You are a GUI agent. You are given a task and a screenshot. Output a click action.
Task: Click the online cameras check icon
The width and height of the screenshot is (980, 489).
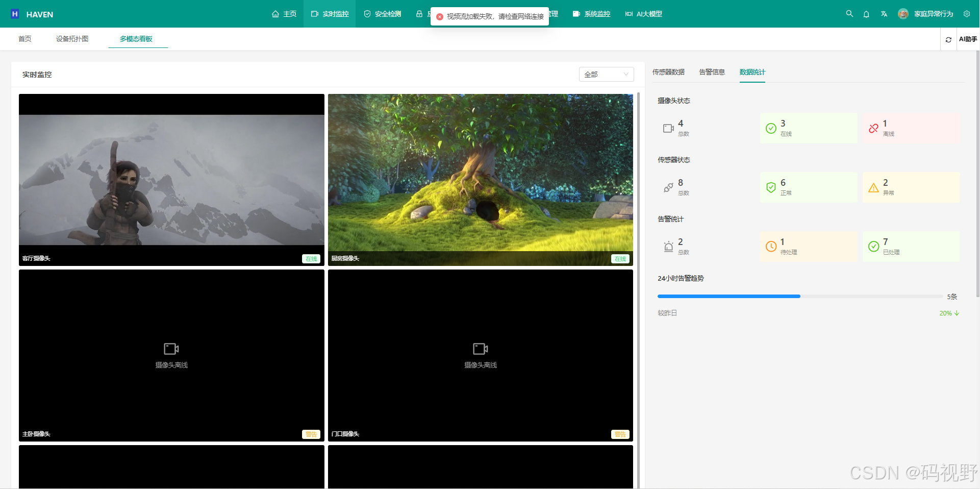click(771, 128)
